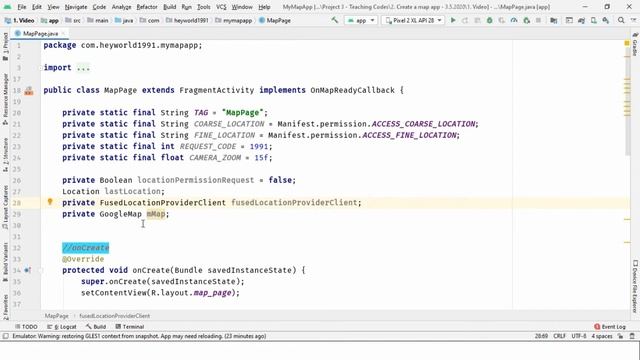Open the Project side panel tab
Viewport: 640px width, 360px height.
coord(5,46)
